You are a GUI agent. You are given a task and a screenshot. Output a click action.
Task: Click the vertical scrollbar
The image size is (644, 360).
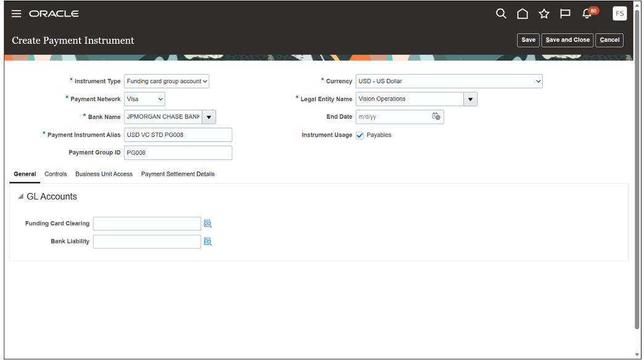pyautogui.click(x=637, y=168)
